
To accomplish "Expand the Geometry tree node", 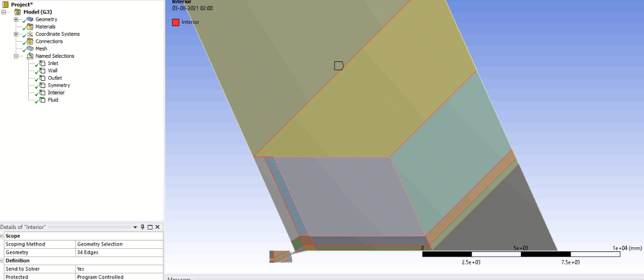I will pos(16,19).
